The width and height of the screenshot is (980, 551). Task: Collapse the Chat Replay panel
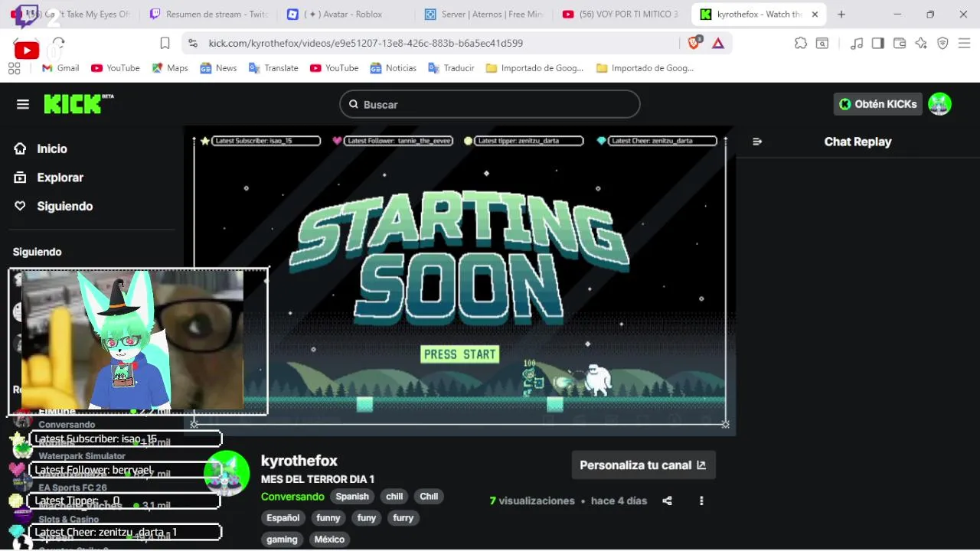[757, 142]
